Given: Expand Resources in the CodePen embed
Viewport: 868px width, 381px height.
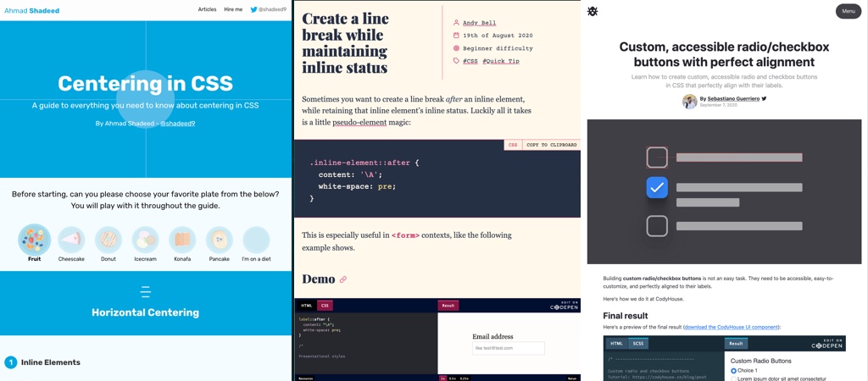Looking at the screenshot, I should point(306,378).
